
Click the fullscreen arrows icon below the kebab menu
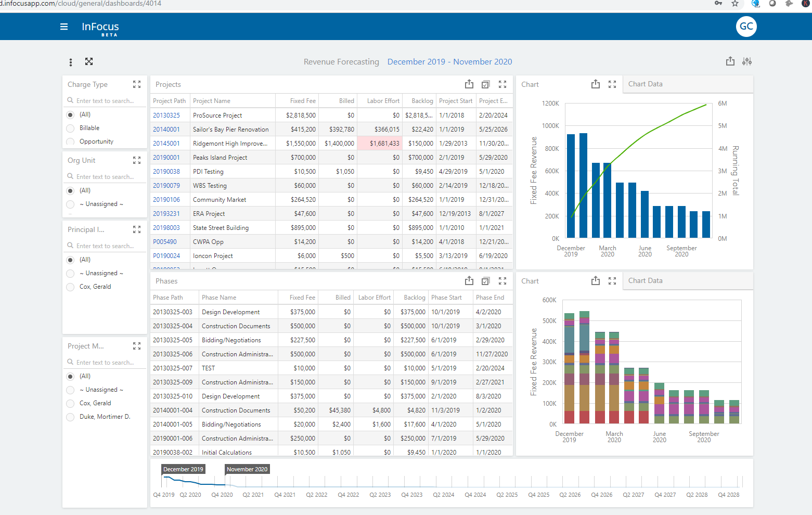click(89, 61)
